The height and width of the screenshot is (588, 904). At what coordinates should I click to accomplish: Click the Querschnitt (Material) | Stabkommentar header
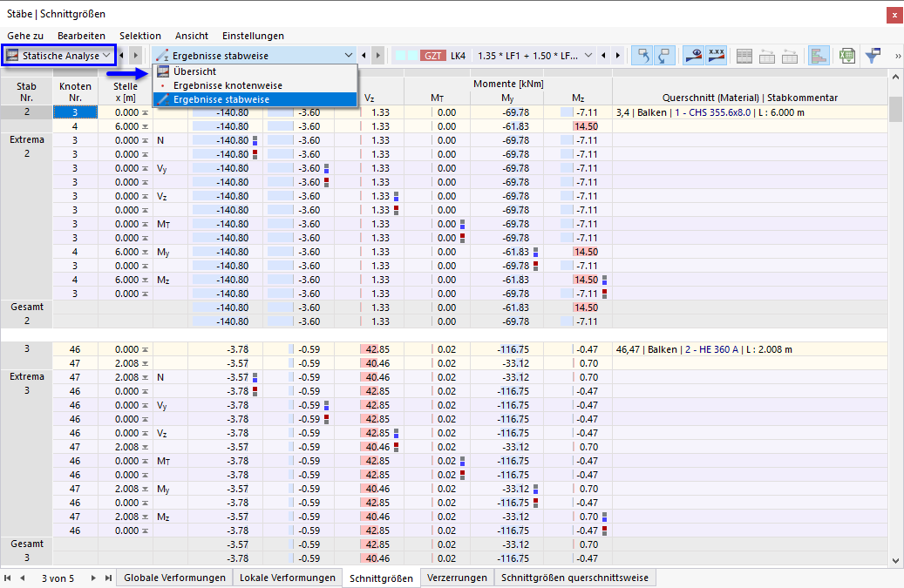pyautogui.click(x=750, y=98)
